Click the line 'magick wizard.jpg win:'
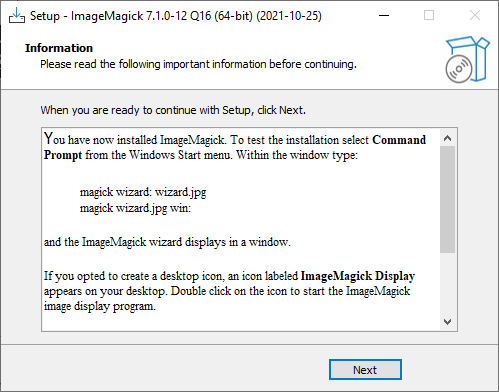 pyautogui.click(x=135, y=208)
